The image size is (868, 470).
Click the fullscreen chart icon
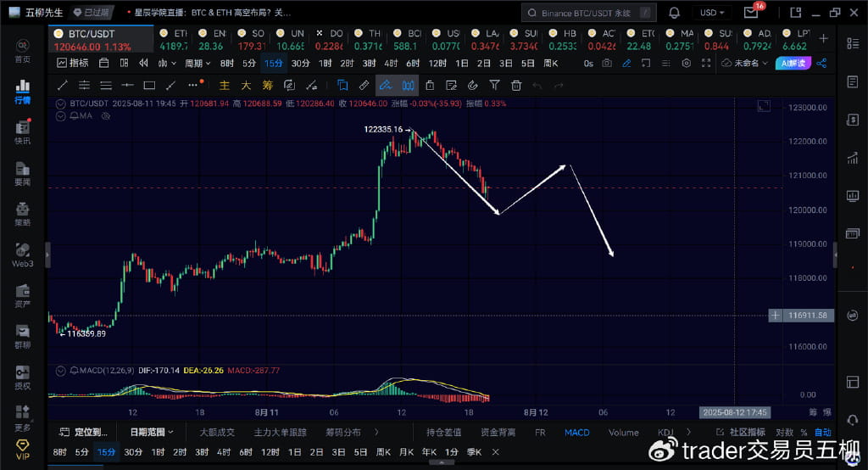(706, 63)
